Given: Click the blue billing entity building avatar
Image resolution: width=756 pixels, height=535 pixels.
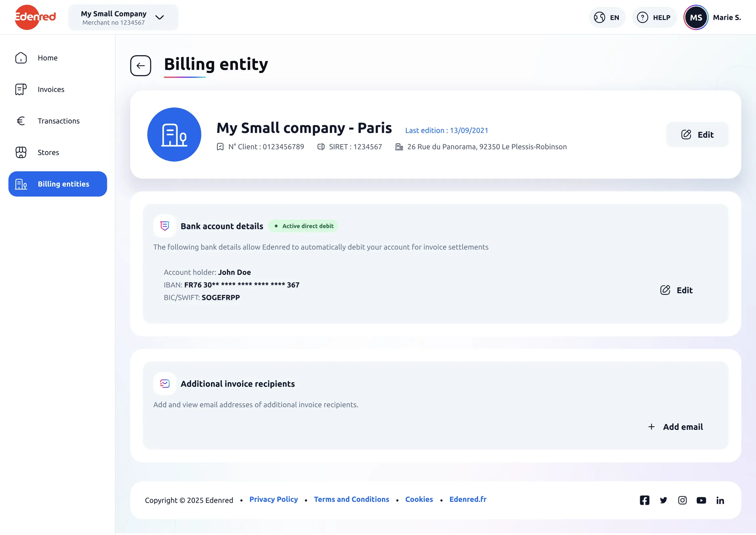Looking at the screenshot, I should click(x=174, y=135).
